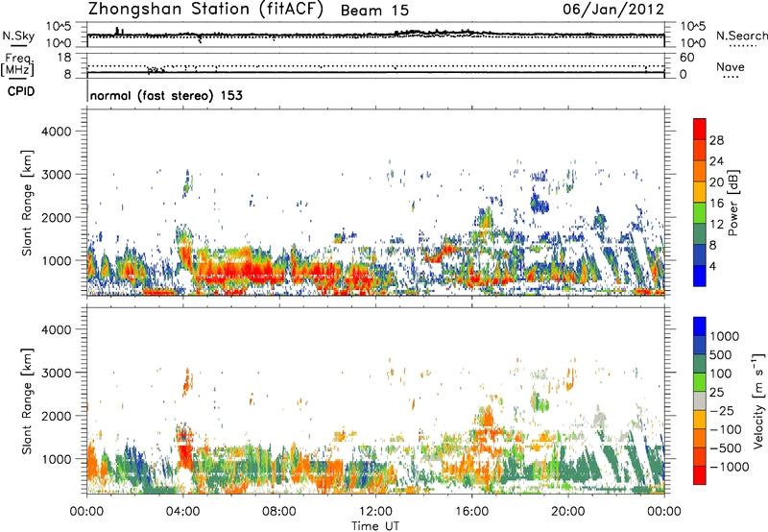This screenshot has height=532, width=768.
Task: Click the "16:00" time tick label
Action: click(x=471, y=512)
